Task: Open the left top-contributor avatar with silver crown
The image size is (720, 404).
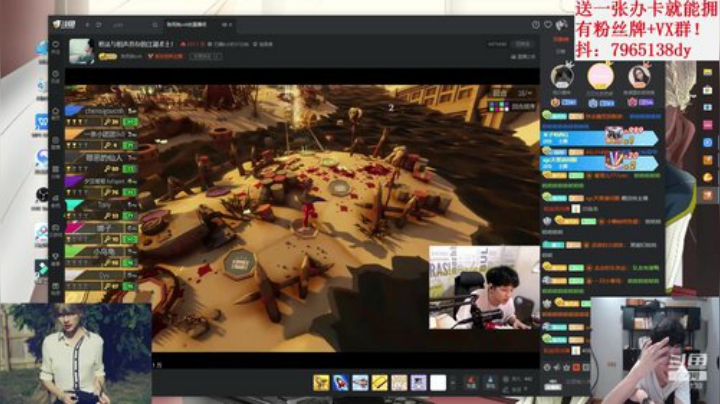Action: [562, 76]
